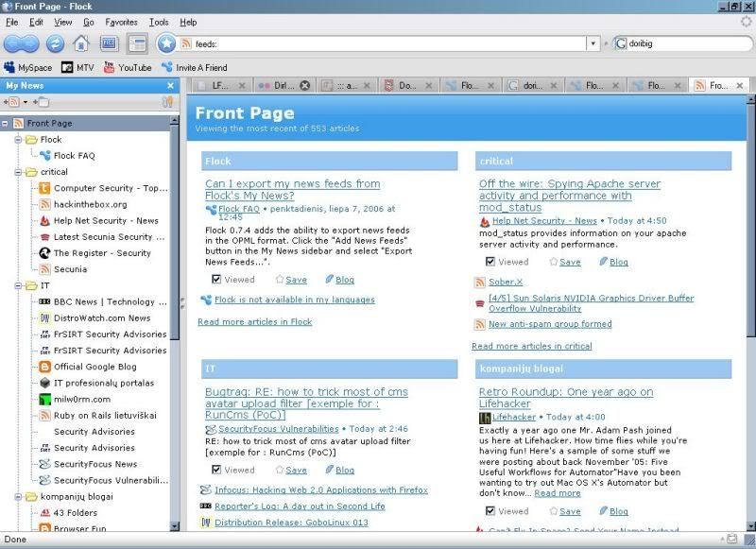This screenshot has height=549, width=756.
Task: Collapse the kompanijų blogai folder
Action: 18,496
